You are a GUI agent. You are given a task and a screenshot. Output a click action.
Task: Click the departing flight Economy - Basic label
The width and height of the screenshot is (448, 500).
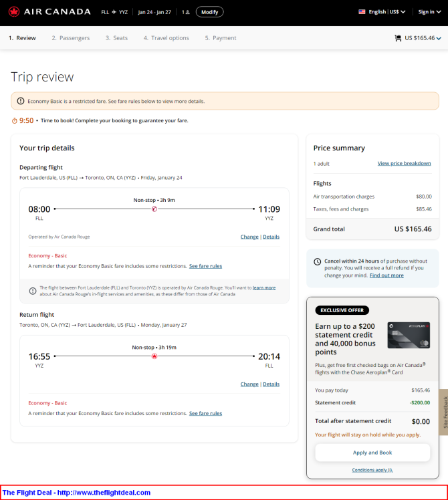click(47, 256)
